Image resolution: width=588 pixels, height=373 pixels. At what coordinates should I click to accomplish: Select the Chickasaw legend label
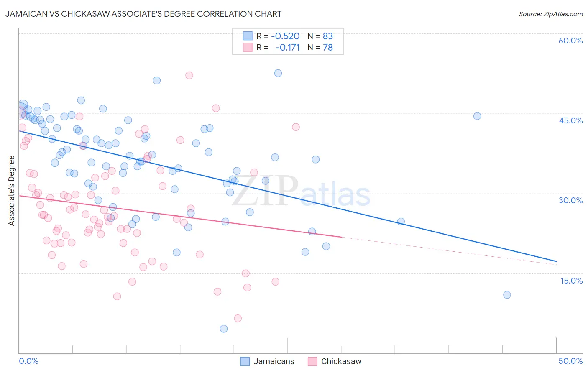[341, 361]
